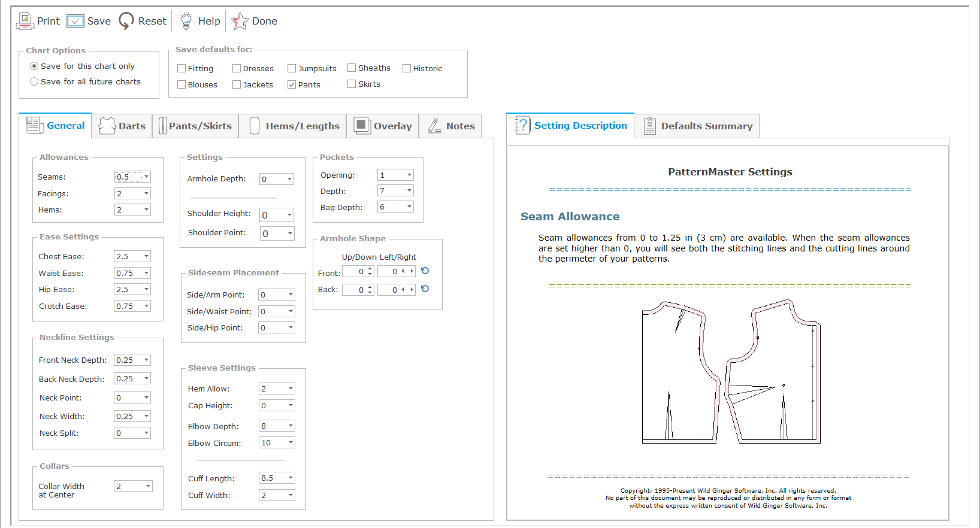Screen dimensions: 980x528
Task: Tick the Blouses checkbox
Action: [x=182, y=84]
